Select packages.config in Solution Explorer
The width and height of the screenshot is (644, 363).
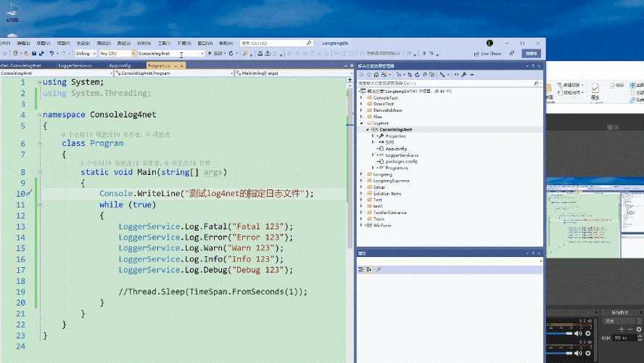401,162
